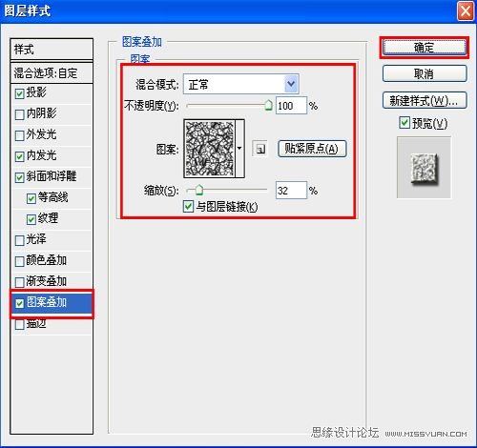Open the 投影 settings page
The width and height of the screenshot is (477, 448).
click(x=36, y=92)
